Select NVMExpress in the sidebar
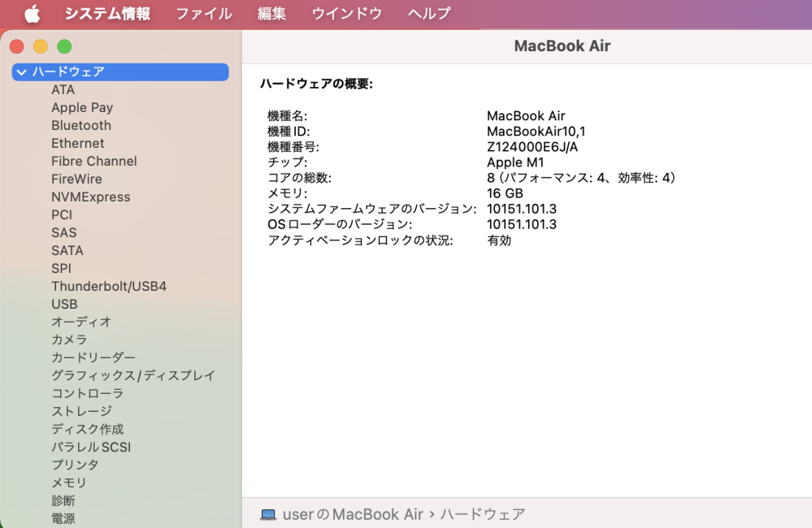Viewport: 812px width, 528px height. 90,197
